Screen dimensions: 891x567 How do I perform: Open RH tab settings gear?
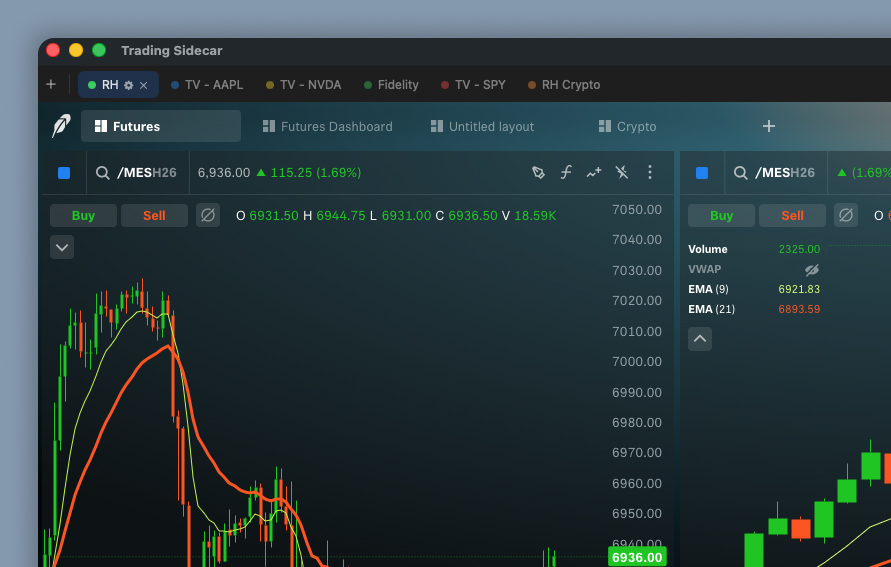[x=128, y=85]
